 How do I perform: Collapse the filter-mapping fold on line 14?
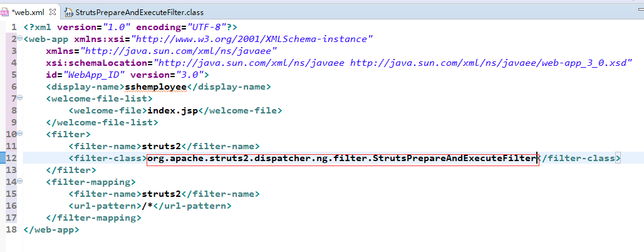pyautogui.click(x=19, y=181)
